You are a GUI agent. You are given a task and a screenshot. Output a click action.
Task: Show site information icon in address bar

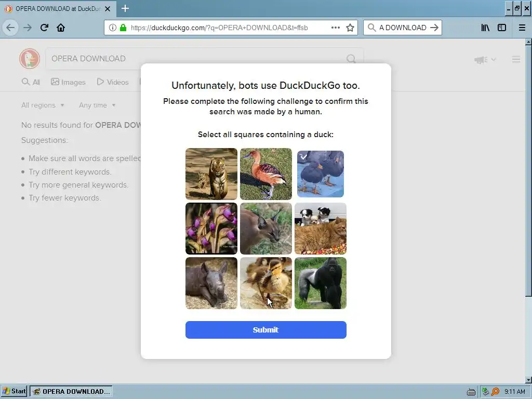tap(113, 28)
